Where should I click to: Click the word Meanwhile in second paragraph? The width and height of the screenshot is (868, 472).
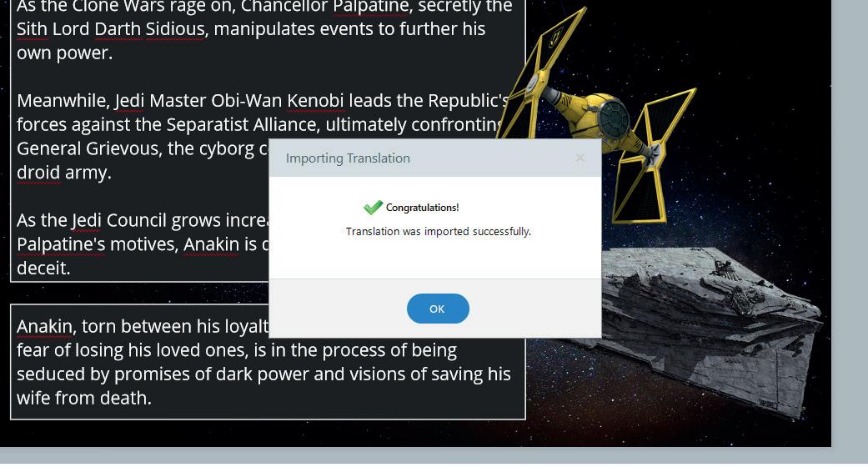pos(63,101)
